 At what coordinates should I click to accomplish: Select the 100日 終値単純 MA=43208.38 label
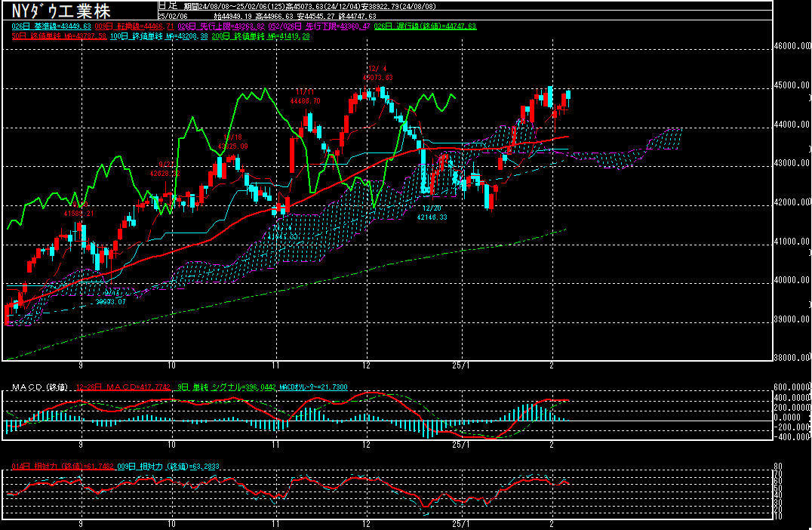point(159,36)
